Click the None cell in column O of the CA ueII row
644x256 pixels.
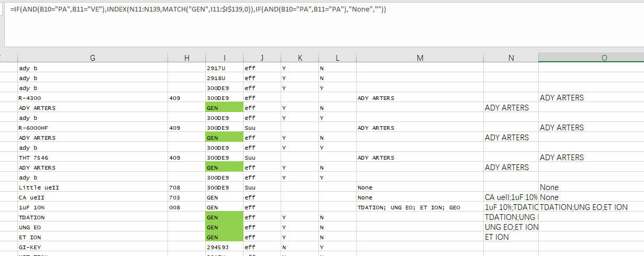point(591,197)
